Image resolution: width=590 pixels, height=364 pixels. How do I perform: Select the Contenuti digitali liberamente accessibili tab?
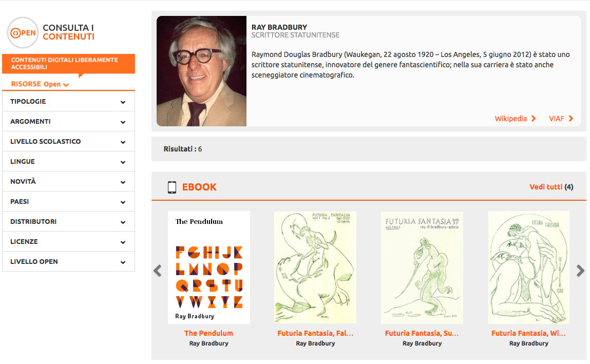pyautogui.click(x=68, y=64)
